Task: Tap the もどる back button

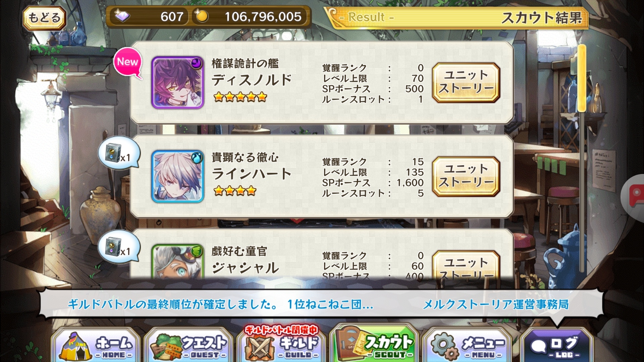Action: pyautogui.click(x=44, y=18)
